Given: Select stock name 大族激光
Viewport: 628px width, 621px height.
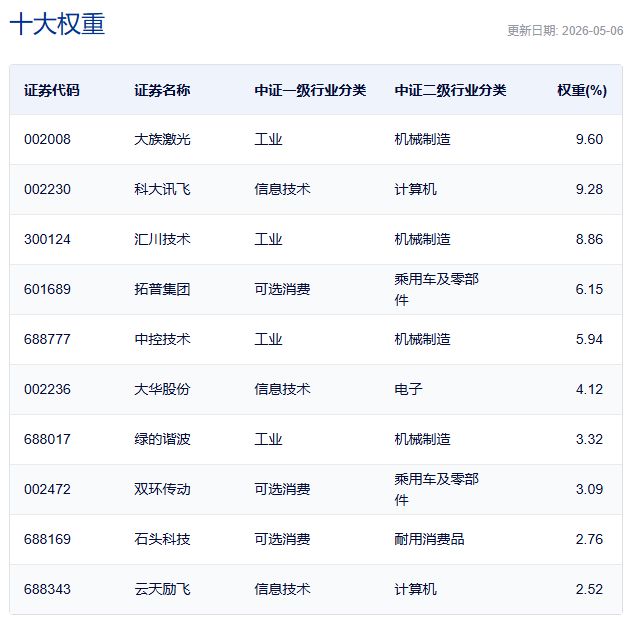Looking at the screenshot, I should [x=162, y=139].
